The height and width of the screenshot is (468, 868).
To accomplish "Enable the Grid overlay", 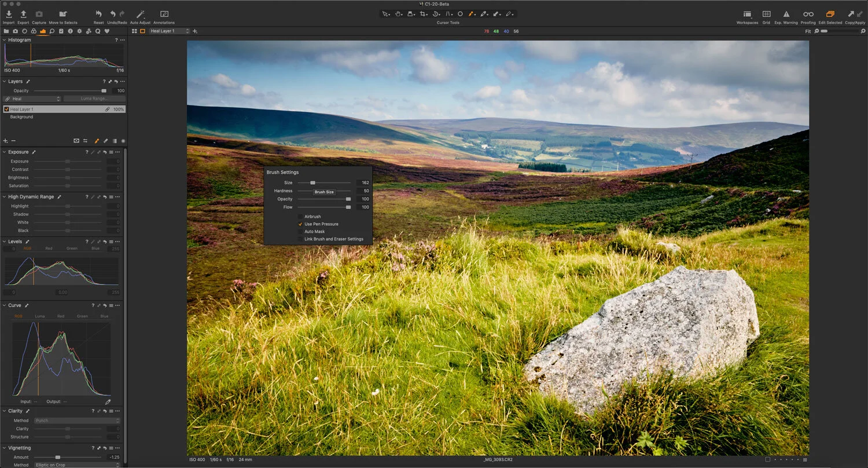I will coord(766,14).
